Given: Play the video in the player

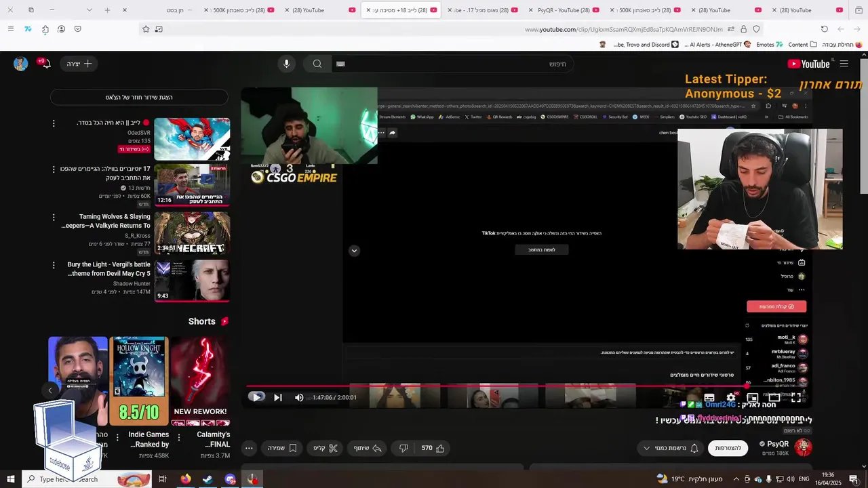Looking at the screenshot, I should click(x=256, y=397).
